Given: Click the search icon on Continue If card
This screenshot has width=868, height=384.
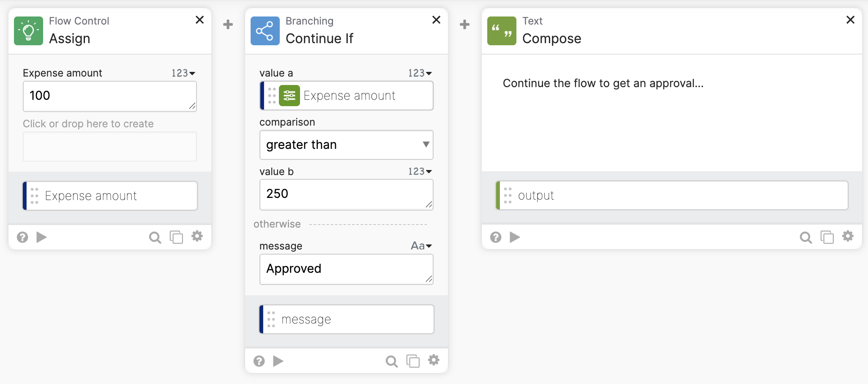Looking at the screenshot, I should click(392, 361).
